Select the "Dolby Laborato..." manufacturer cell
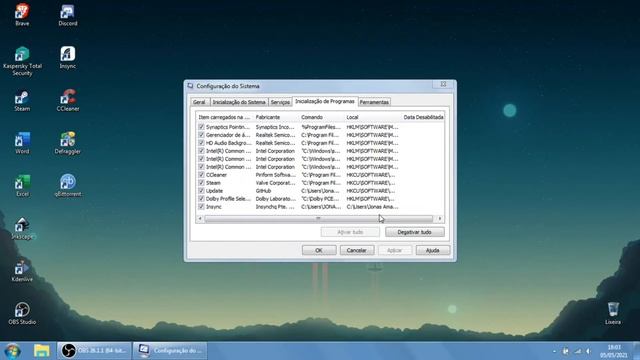The width and height of the screenshot is (640, 360). coord(276,199)
